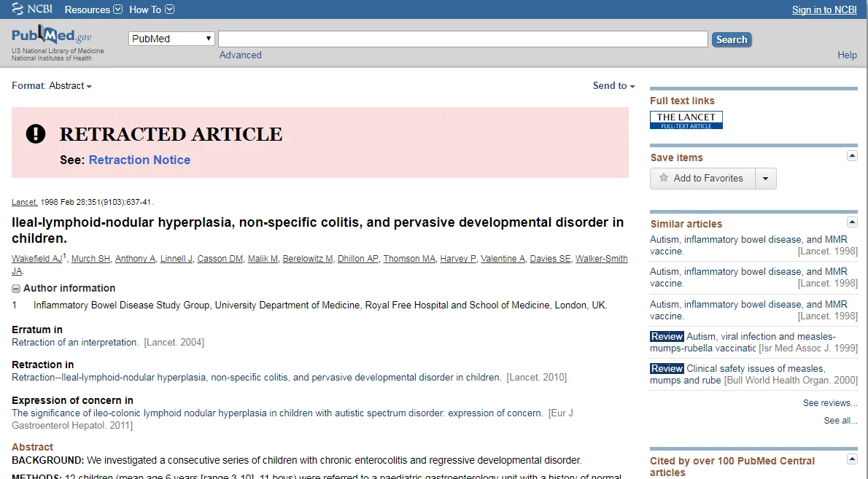Viewport: 868px width, 479px height.
Task: Click the retracted article warning exclamation icon
Action: pyautogui.click(x=36, y=133)
